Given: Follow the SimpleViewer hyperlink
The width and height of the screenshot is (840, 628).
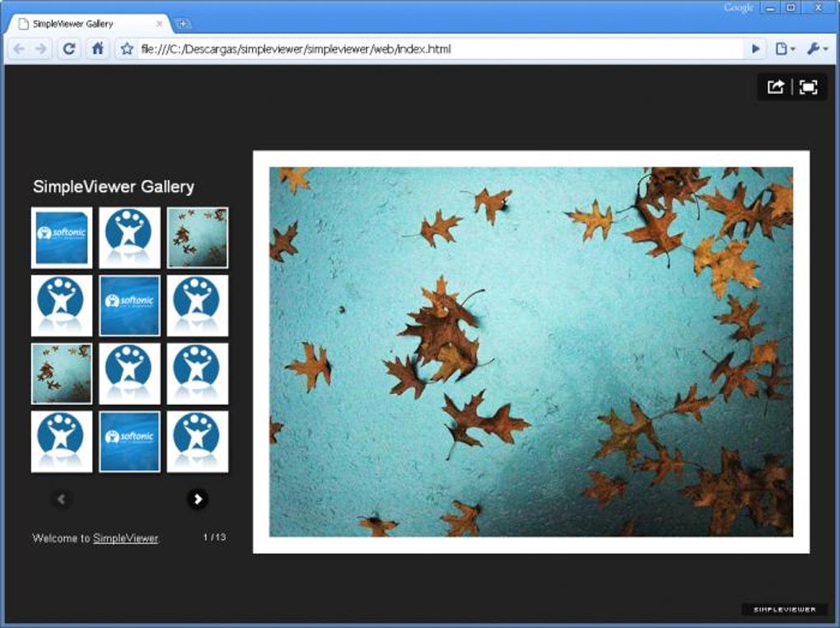Looking at the screenshot, I should [x=126, y=537].
